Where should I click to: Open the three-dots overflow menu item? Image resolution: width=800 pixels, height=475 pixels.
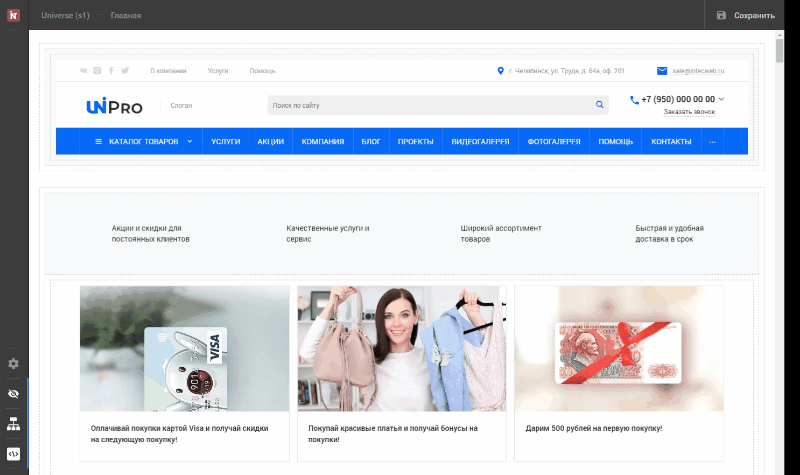712,142
